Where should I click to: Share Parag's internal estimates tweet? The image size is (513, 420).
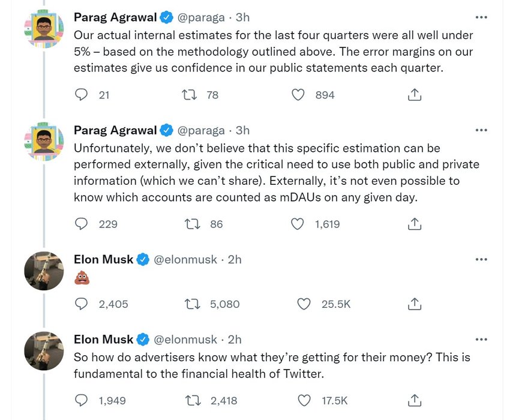pyautogui.click(x=414, y=95)
